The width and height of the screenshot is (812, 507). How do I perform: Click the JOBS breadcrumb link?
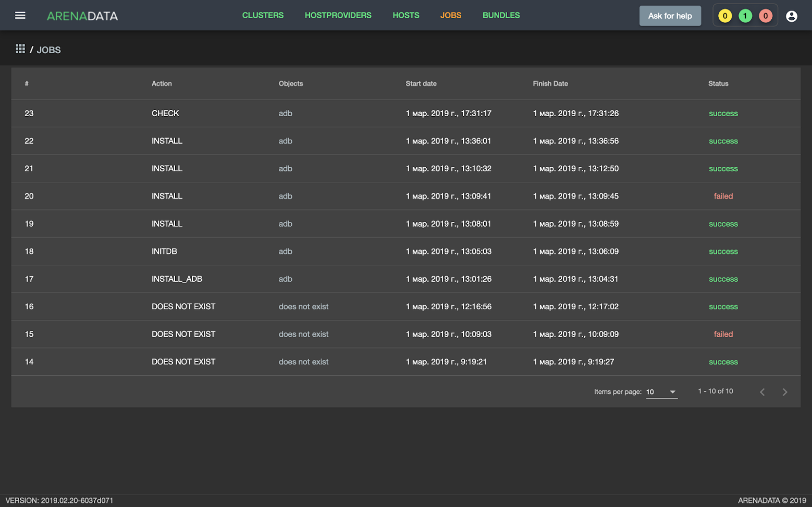(48, 50)
